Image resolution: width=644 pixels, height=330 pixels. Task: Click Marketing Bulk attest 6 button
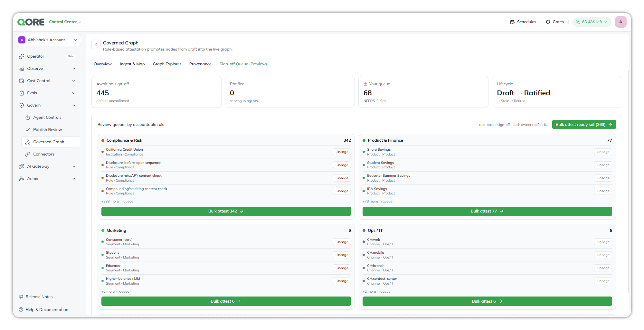[226, 301]
